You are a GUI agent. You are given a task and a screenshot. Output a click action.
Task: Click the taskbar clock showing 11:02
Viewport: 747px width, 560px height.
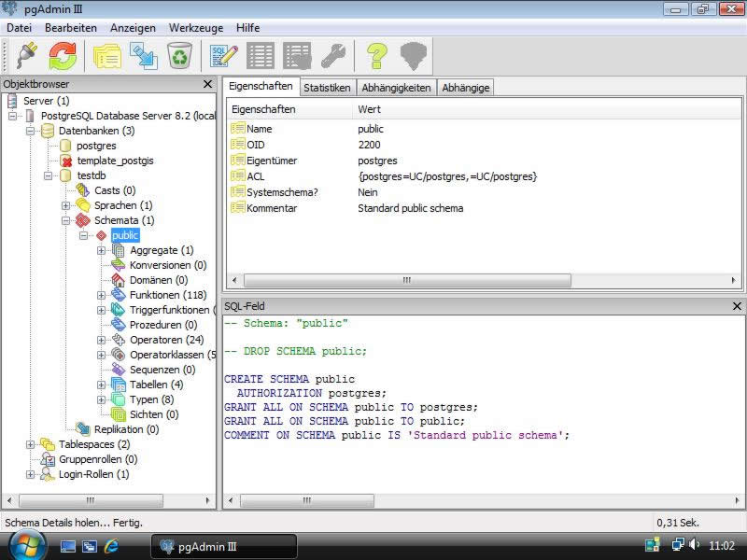(721, 545)
